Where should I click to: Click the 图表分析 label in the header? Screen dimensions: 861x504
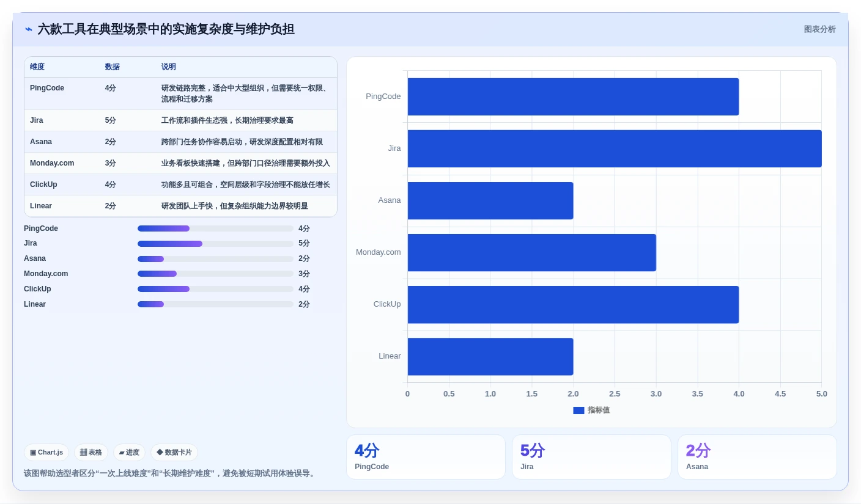tap(819, 29)
